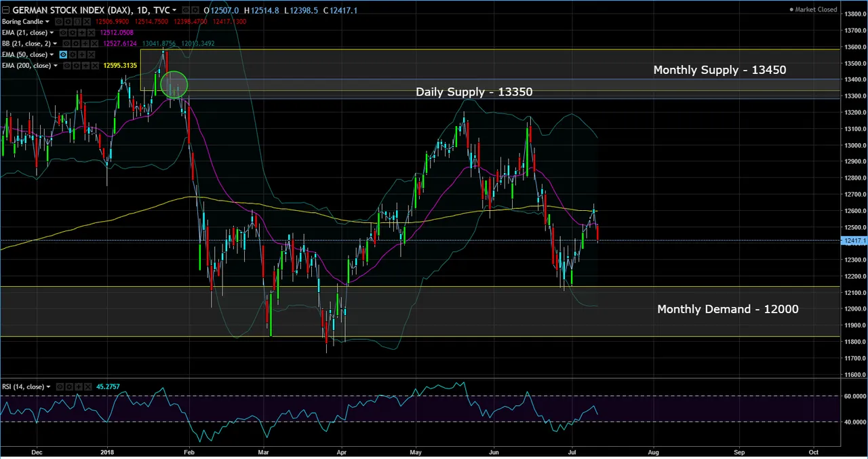This screenshot has height=459, width=868.
Task: Open EMA (50, close) settings gear
Action: tap(73, 54)
